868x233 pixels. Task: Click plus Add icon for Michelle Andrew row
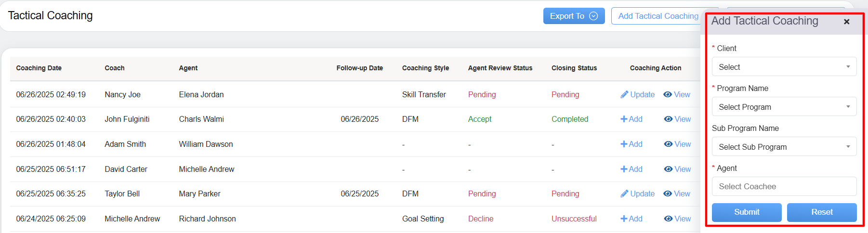(624, 169)
